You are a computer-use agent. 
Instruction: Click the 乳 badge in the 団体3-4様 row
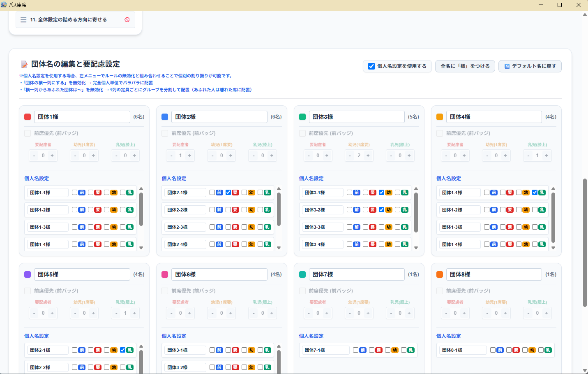(x=405, y=244)
